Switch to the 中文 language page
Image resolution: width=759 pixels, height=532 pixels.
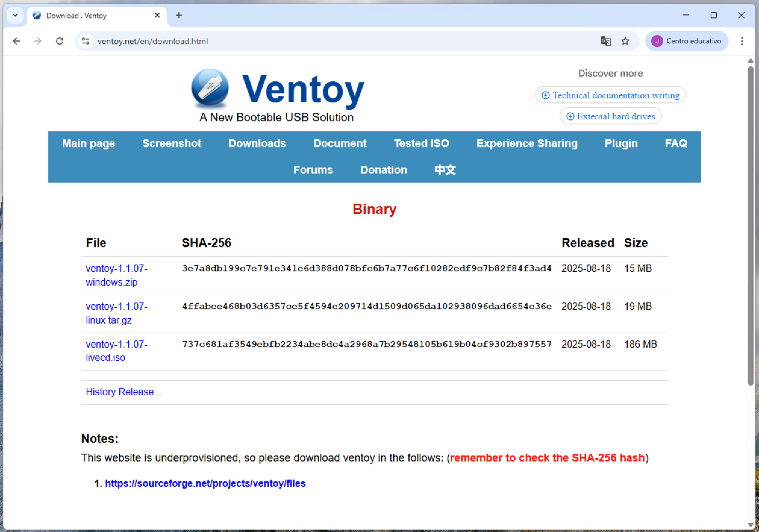click(x=445, y=170)
